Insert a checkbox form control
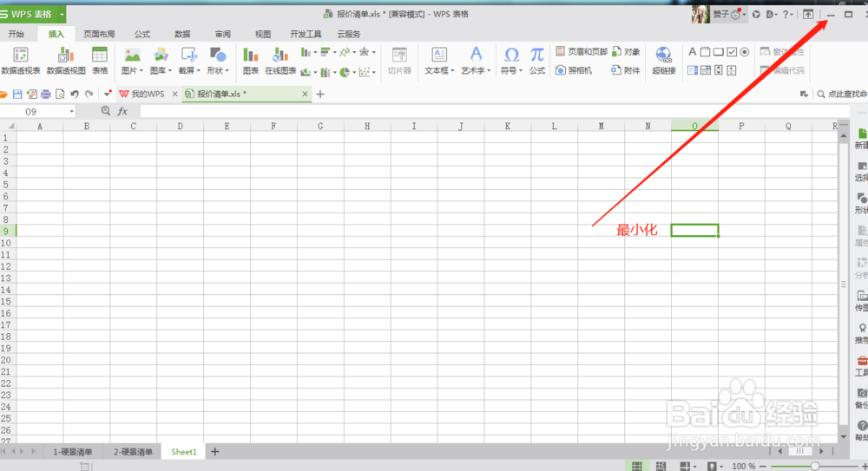Viewport: 868px width, 471px height. 732,51
